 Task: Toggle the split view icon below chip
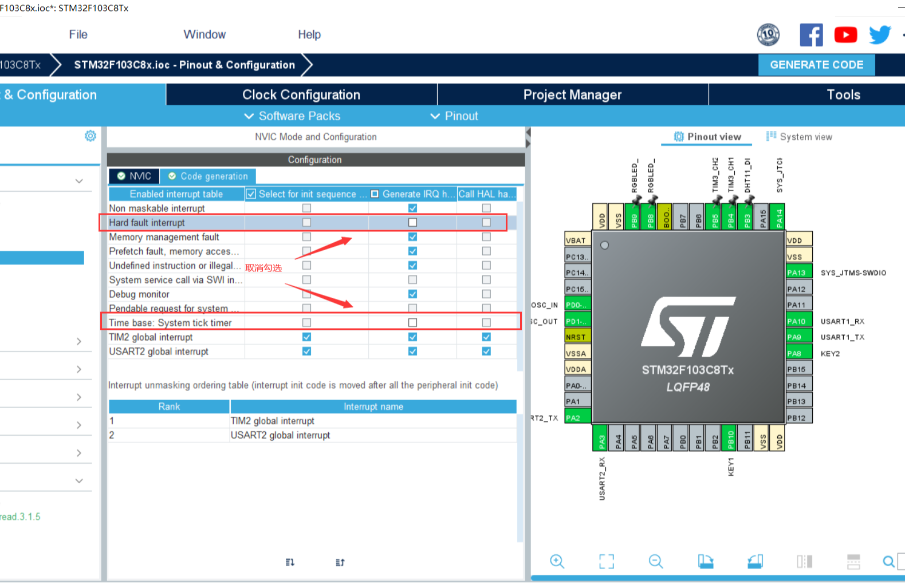click(x=805, y=561)
